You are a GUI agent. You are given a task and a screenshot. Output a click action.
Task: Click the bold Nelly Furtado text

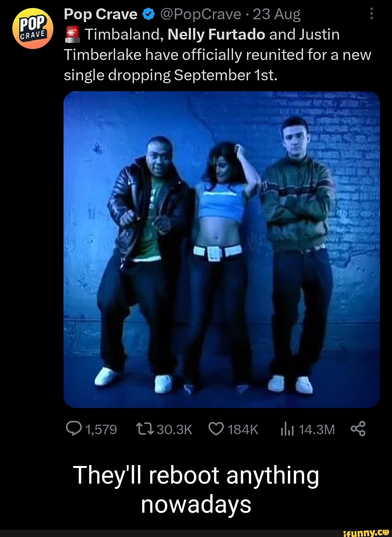(x=216, y=35)
